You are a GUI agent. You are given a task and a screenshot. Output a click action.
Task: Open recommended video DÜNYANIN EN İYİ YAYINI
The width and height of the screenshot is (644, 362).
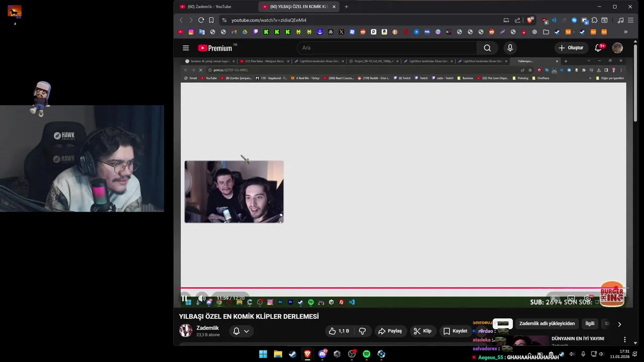pos(578,339)
